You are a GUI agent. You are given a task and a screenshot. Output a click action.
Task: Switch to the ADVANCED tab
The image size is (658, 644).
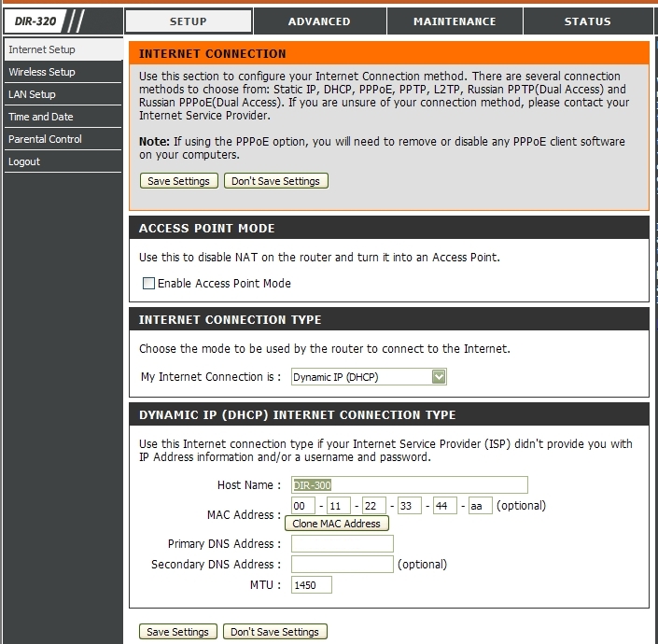(x=319, y=21)
